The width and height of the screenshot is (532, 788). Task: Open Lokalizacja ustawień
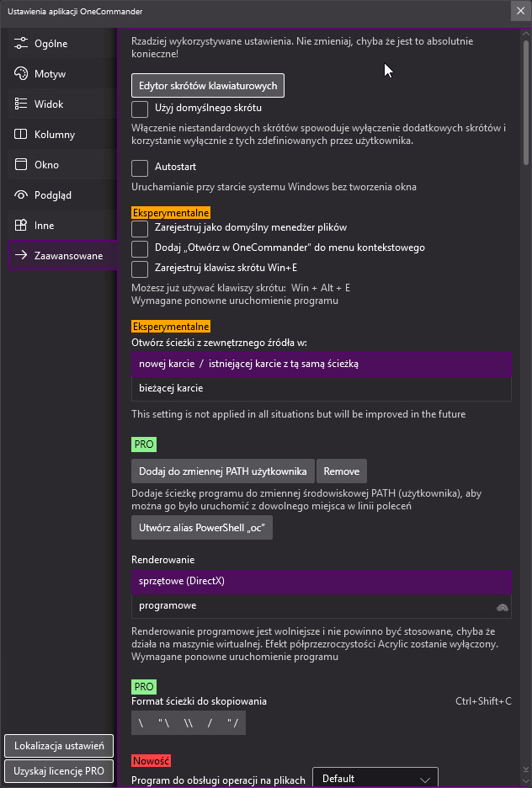[58, 745]
